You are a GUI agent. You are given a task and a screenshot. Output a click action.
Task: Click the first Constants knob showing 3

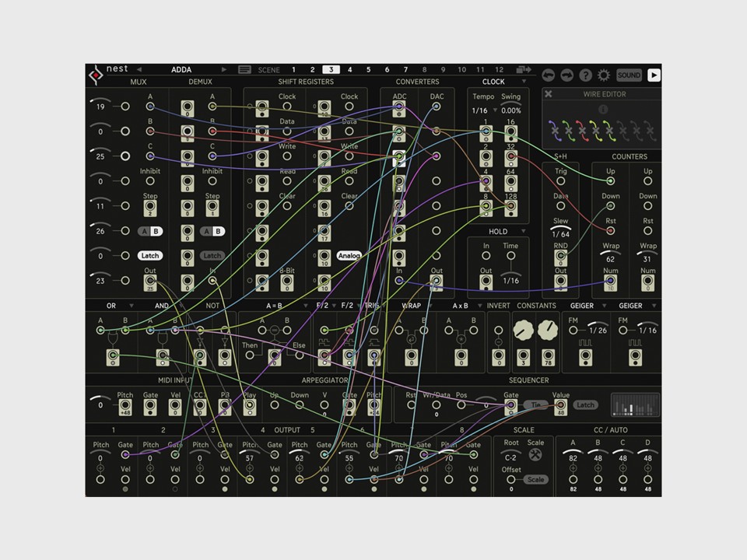click(x=523, y=330)
